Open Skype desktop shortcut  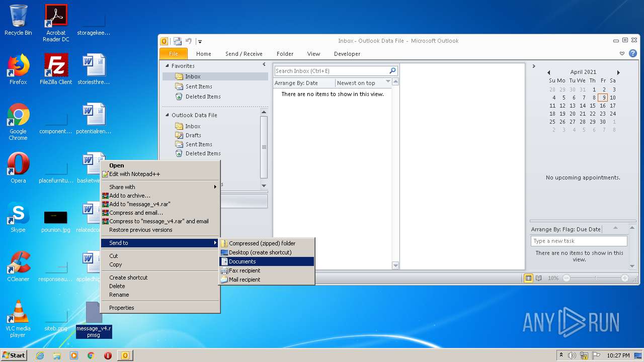[18, 217]
